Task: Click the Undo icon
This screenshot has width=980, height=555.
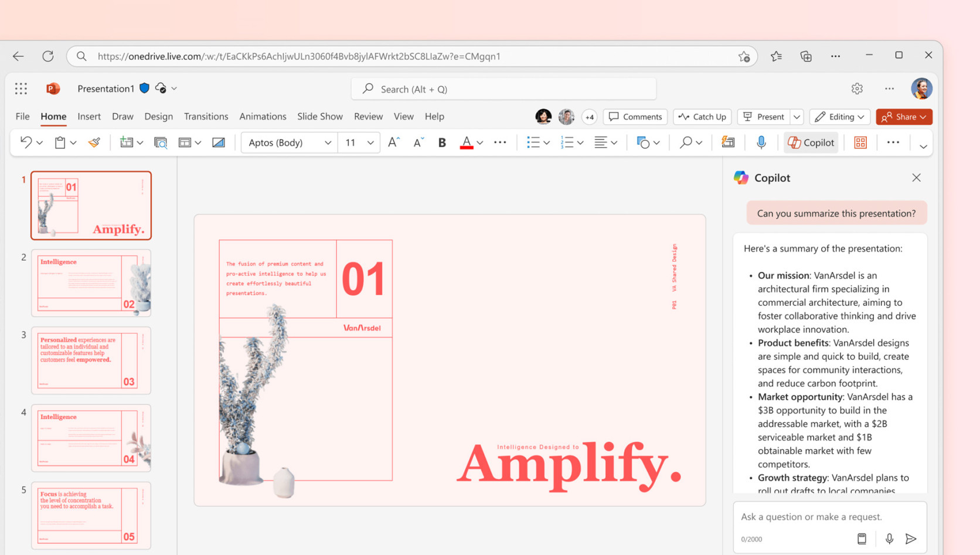Action: click(26, 142)
